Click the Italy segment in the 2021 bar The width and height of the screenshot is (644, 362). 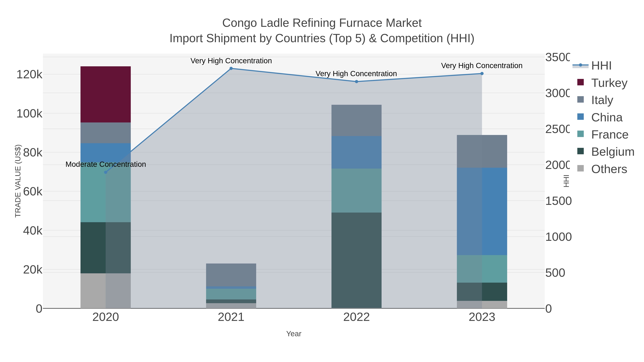231,275
